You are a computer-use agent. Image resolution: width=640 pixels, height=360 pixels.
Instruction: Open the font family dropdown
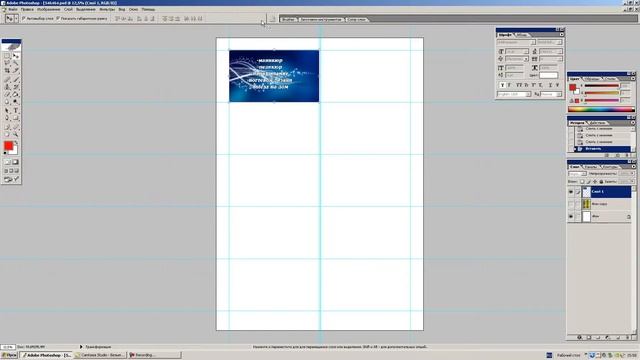[533, 42]
